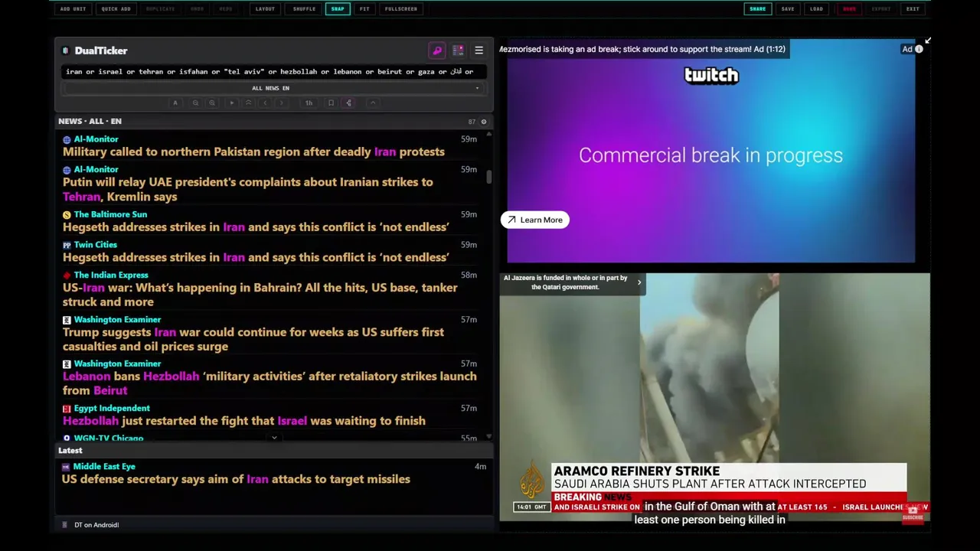
Task: Click The Indian Express source icon
Action: [67, 275]
